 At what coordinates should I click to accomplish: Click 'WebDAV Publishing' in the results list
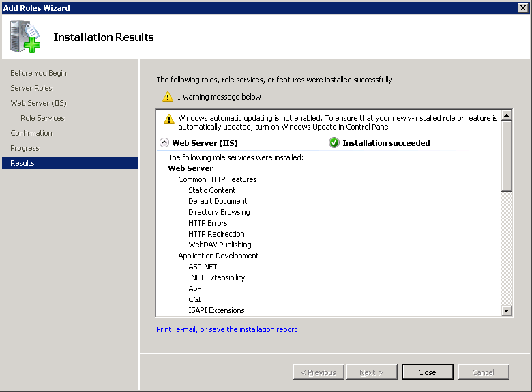click(220, 245)
